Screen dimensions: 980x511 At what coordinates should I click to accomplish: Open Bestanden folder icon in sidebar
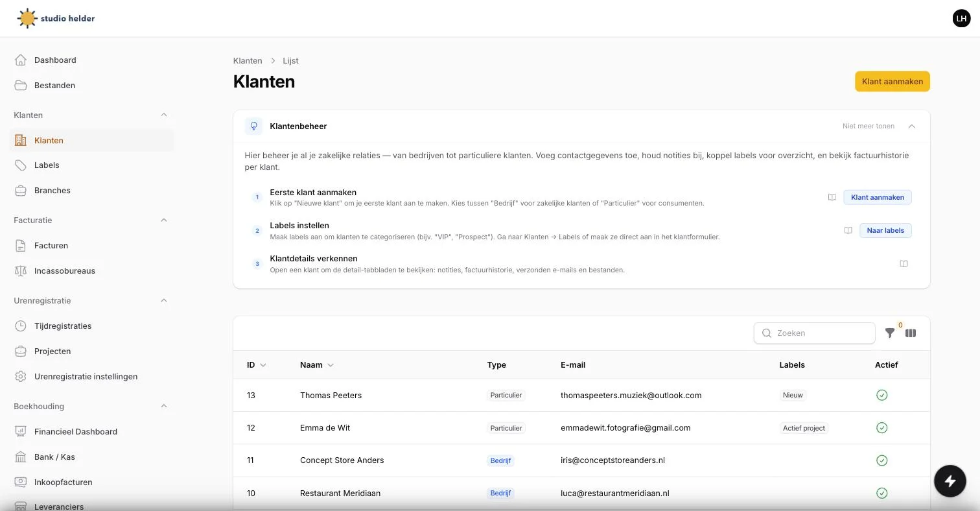(x=21, y=86)
